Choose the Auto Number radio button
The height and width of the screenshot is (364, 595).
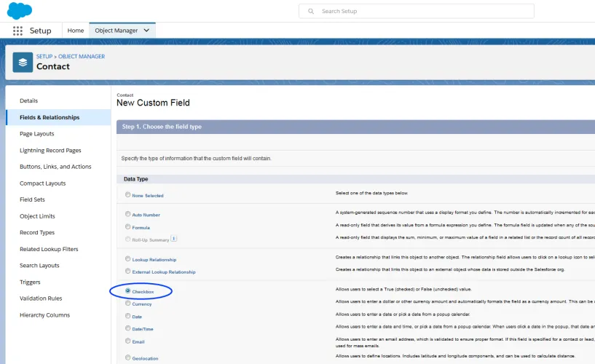pyautogui.click(x=128, y=214)
